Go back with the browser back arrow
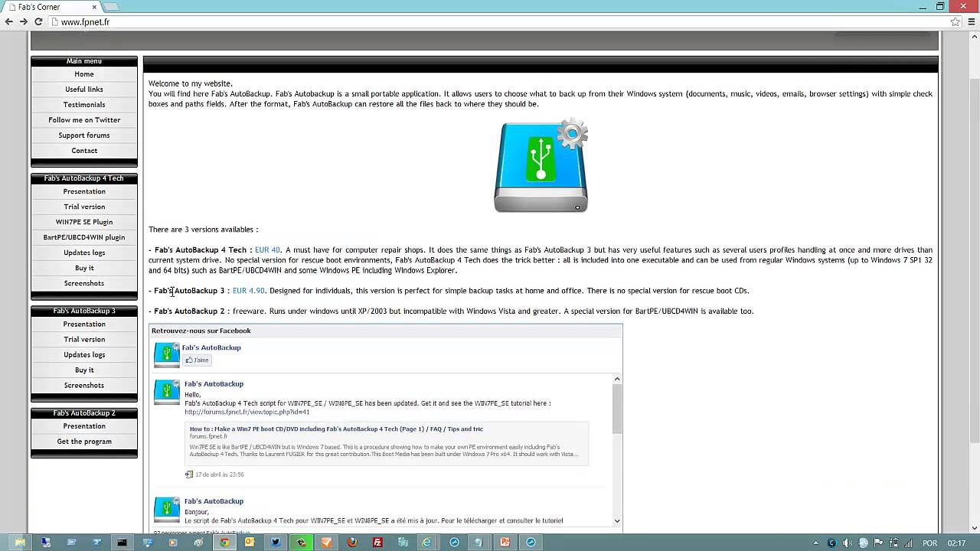Viewport: 980px width, 551px height. tap(8, 22)
